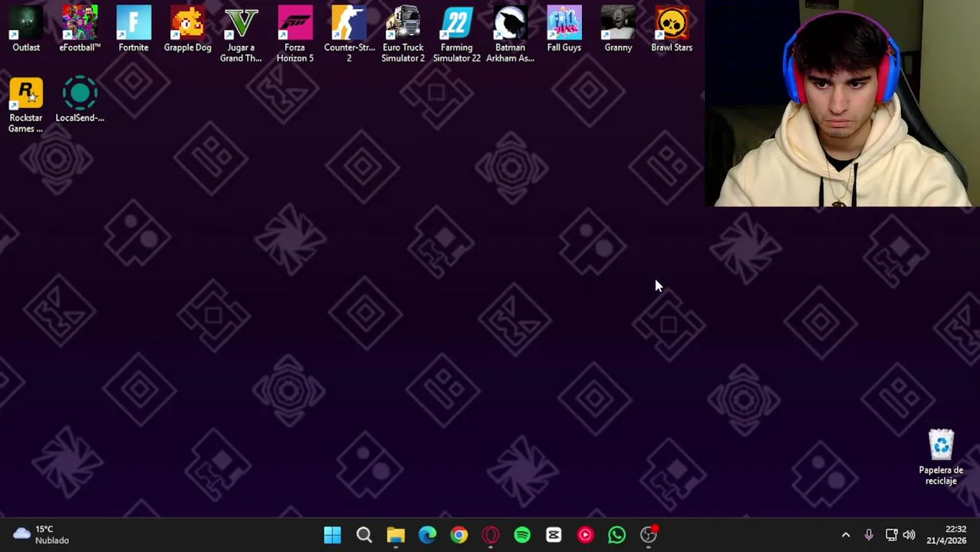This screenshot has width=980, height=552.
Task: Open CapCut from the taskbar
Action: point(554,534)
